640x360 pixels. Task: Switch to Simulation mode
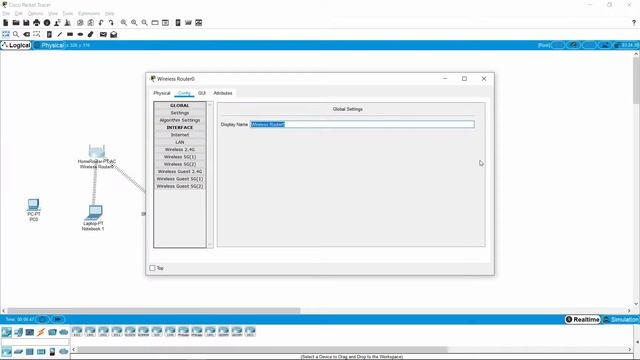(621, 319)
